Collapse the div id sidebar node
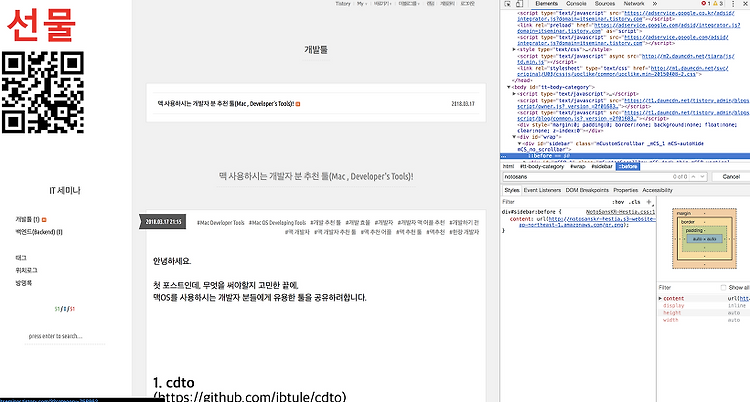750x402 pixels. pos(519,143)
